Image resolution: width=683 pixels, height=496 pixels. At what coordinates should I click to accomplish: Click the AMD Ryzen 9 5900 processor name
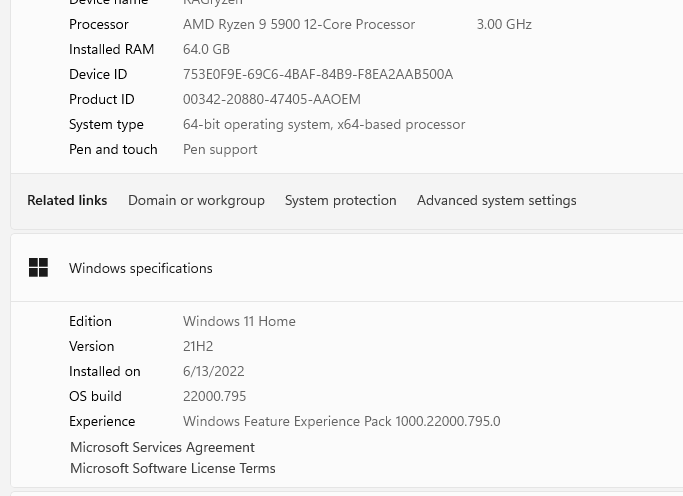(x=299, y=24)
